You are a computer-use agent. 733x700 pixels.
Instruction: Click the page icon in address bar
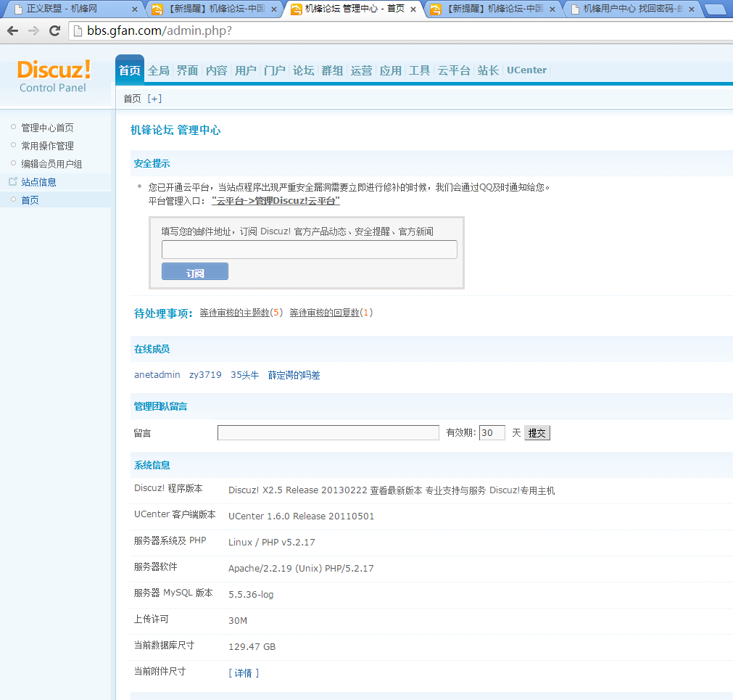pos(78,31)
